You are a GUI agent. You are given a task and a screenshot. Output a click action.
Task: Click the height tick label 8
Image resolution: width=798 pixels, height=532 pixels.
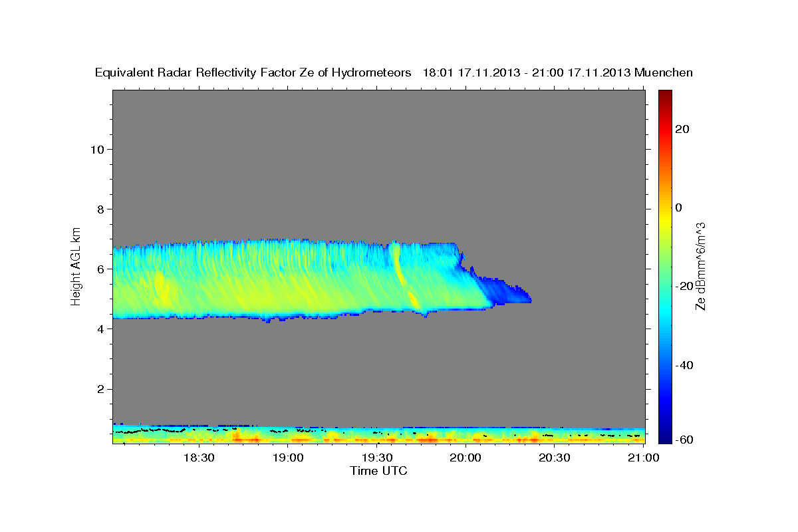[101, 209]
